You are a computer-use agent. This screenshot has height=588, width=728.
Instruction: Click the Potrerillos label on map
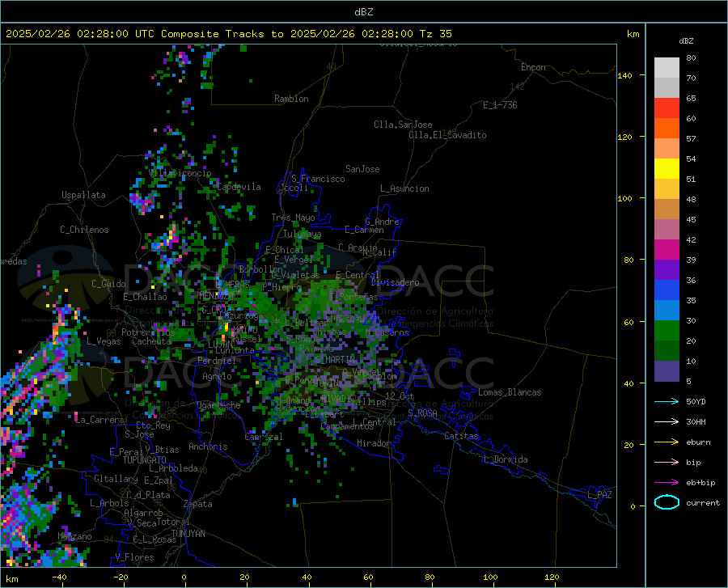(148, 332)
